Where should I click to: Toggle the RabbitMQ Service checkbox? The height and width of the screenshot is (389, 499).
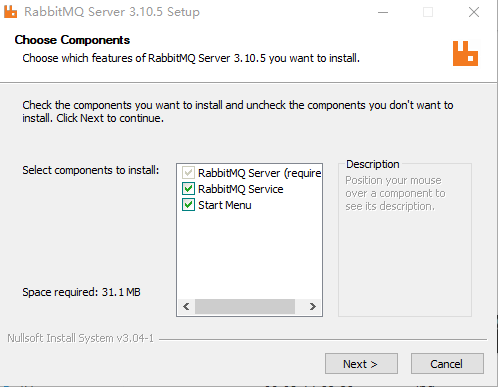tap(188, 189)
